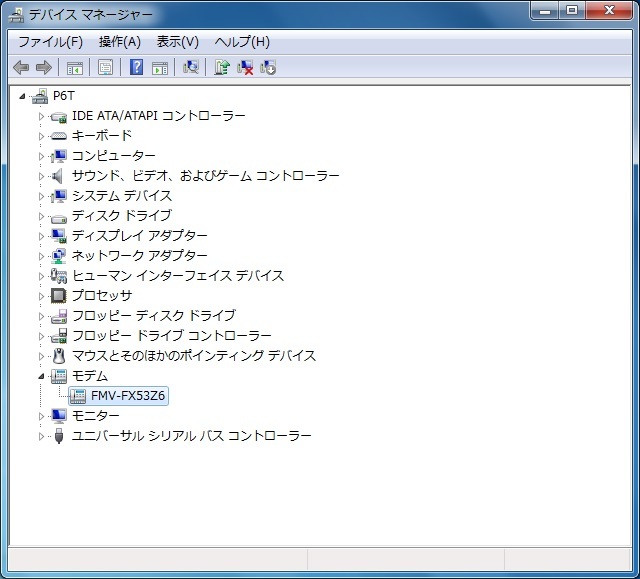The width and height of the screenshot is (640, 579).
Task: Select the モデム category label
Action: 90,376
